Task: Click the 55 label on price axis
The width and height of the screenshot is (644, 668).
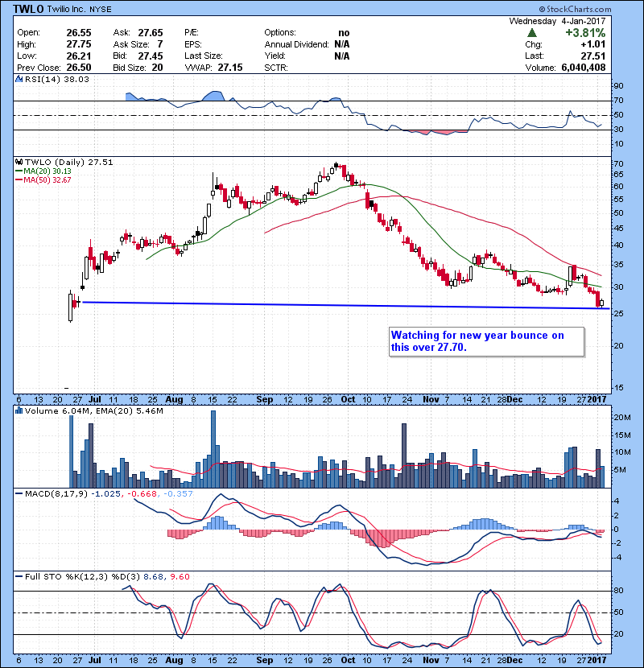Action: click(x=618, y=200)
